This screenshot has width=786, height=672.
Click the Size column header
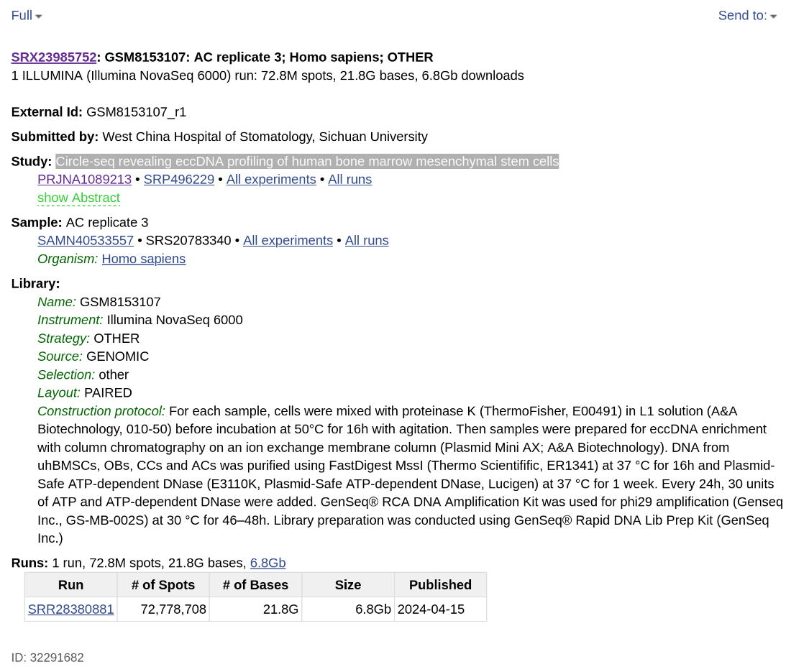click(x=348, y=585)
